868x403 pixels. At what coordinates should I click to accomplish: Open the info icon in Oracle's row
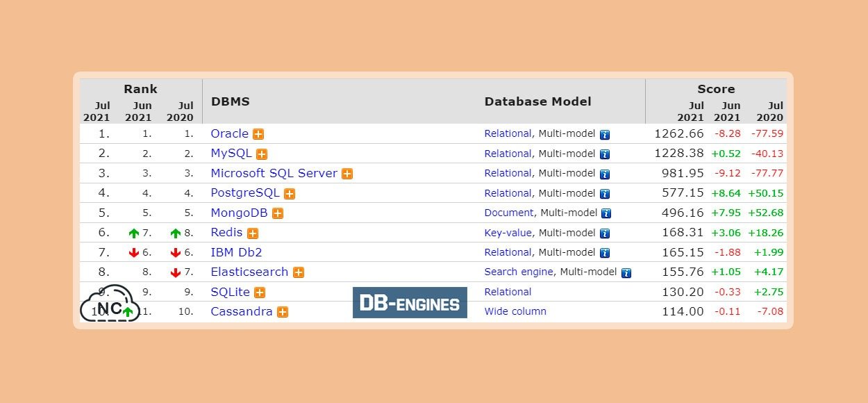(x=605, y=135)
